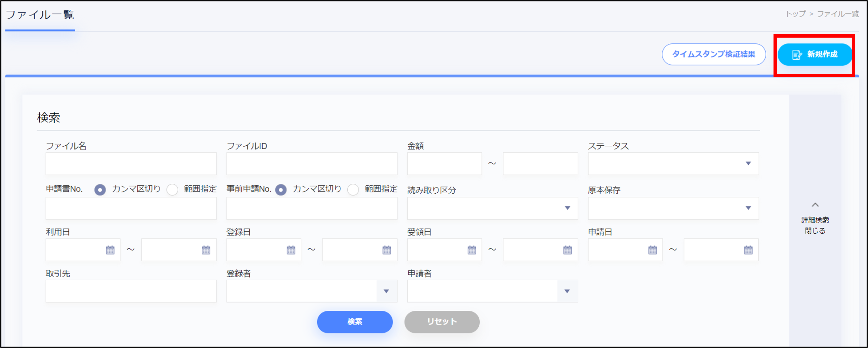
Task: Open calendar for 受領日 end date
Action: (567, 250)
